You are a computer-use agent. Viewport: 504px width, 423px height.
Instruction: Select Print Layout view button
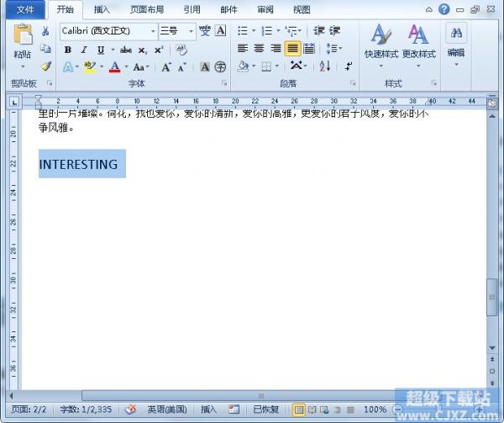(298, 410)
